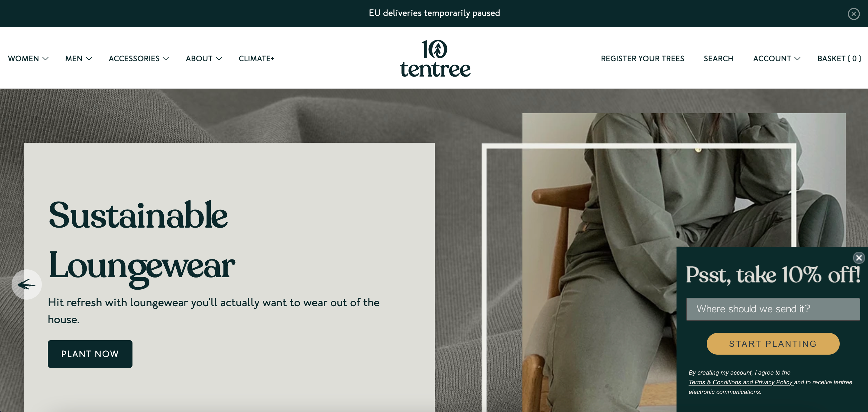868x412 pixels.
Task: Open the Account dropdown chevron
Action: pyautogui.click(x=797, y=59)
